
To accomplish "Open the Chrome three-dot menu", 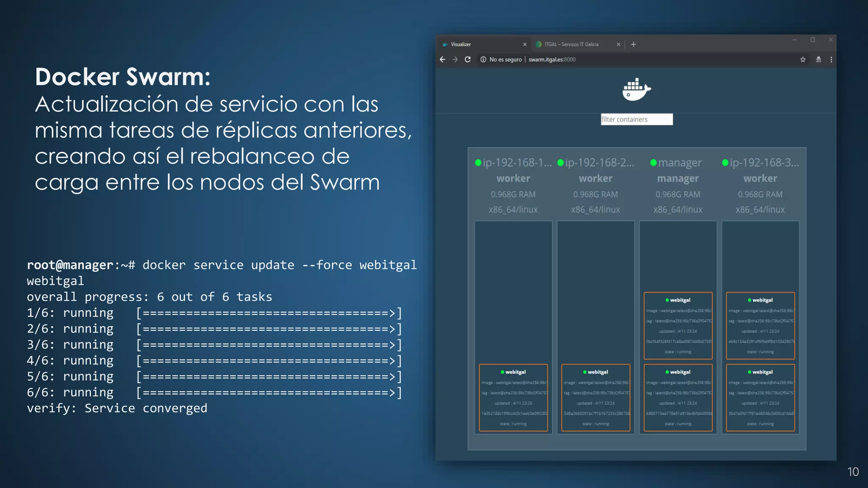I will [x=831, y=59].
